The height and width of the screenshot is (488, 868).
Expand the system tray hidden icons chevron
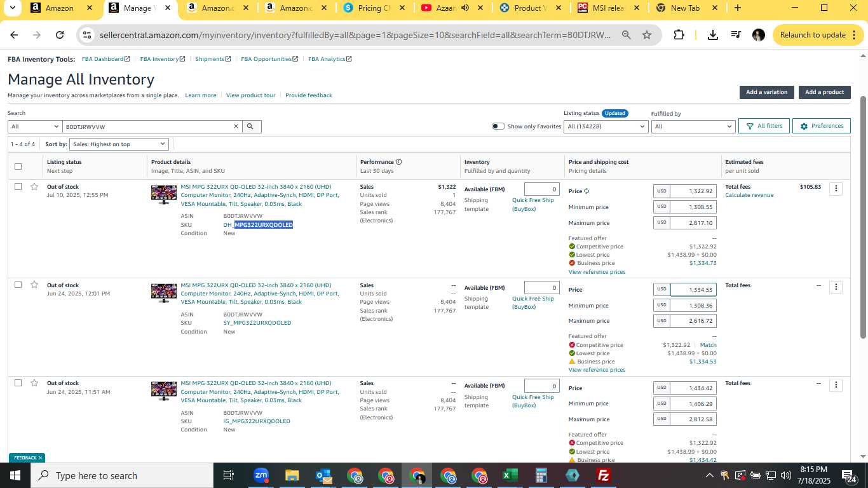[710, 475]
